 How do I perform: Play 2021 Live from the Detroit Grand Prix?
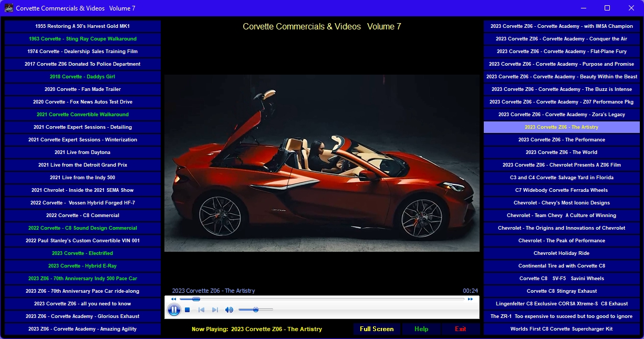click(x=82, y=165)
